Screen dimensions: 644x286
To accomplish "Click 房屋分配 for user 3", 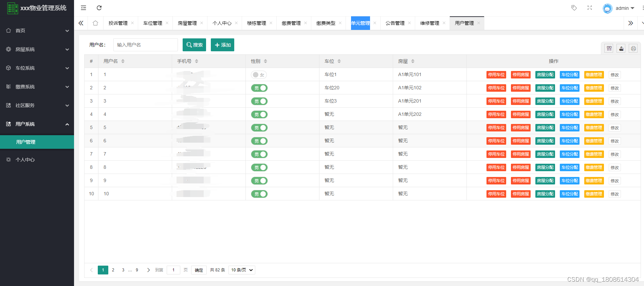I will coord(545,101).
